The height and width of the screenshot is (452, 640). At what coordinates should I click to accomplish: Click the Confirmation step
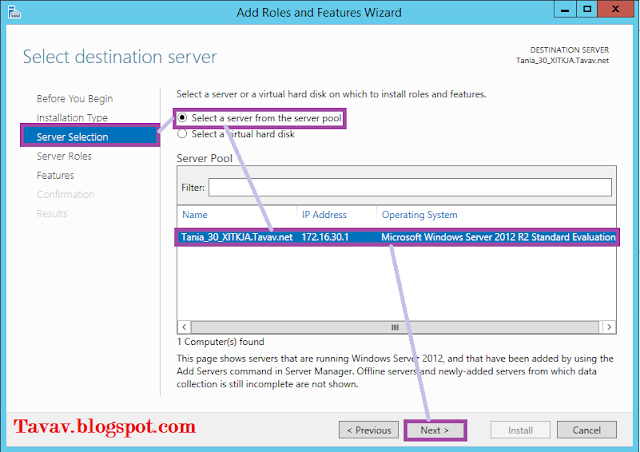pyautogui.click(x=65, y=194)
